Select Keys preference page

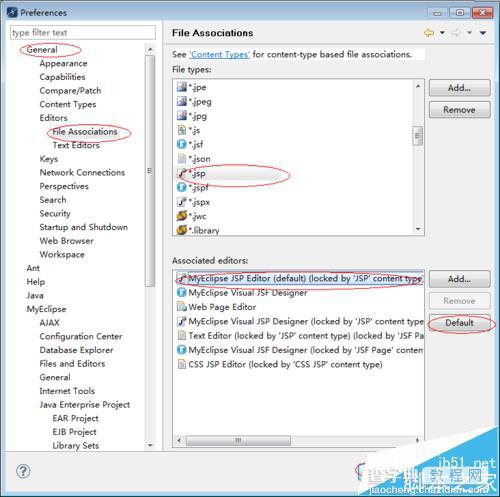pyautogui.click(x=49, y=159)
